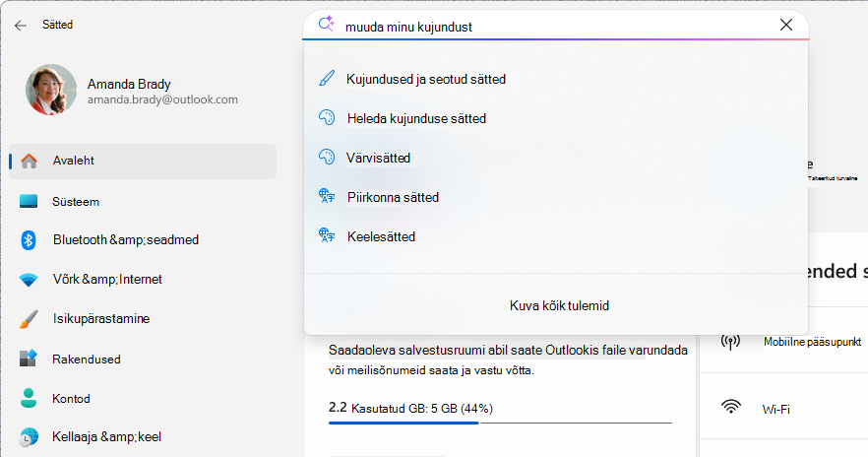Image resolution: width=868 pixels, height=457 pixels.
Task: Open the AI search sparkle icon
Action: tap(326, 24)
